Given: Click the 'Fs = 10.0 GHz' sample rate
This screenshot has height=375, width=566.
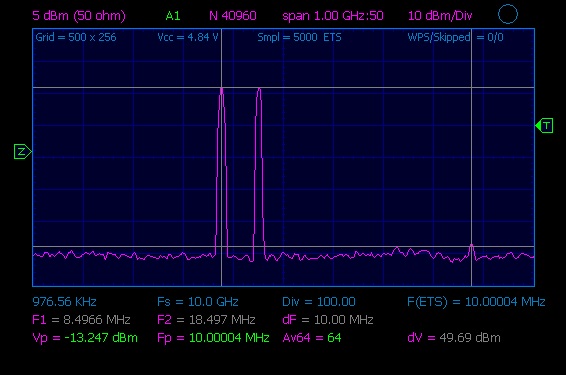Looking at the screenshot, I should [198, 301].
